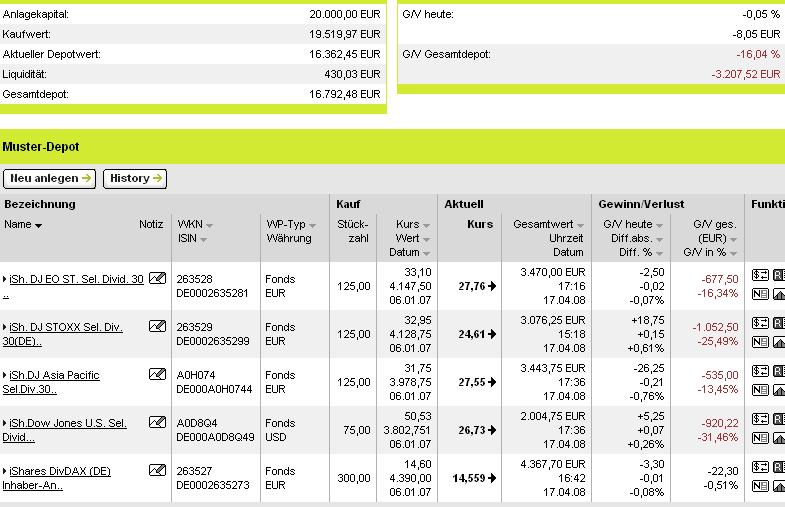Open news icon for iSh.DJ Asia Pacific Sel.Div.30
This screenshot has width=785, height=507.
760,390
